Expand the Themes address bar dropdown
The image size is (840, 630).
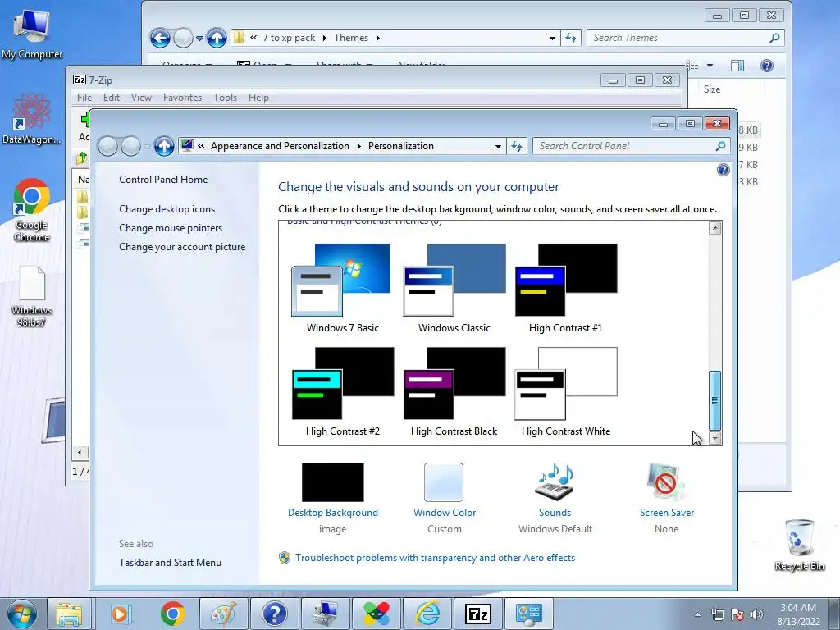[x=552, y=38]
